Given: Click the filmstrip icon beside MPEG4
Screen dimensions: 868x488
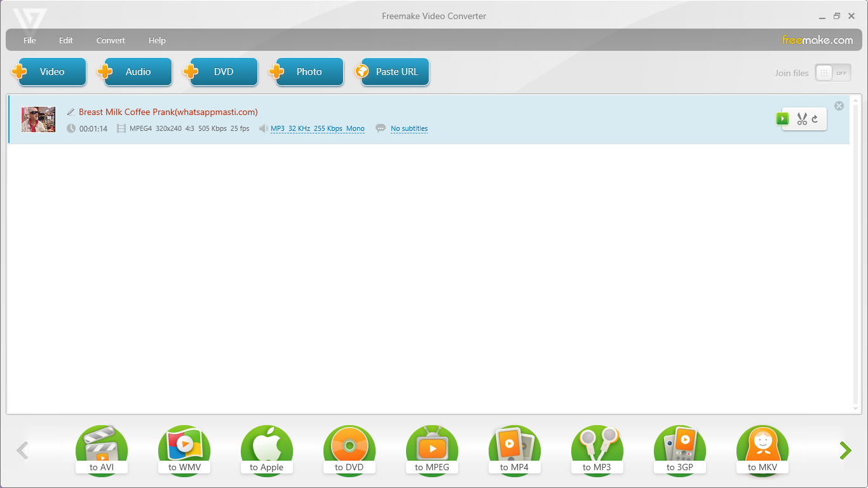Looking at the screenshot, I should 121,128.
